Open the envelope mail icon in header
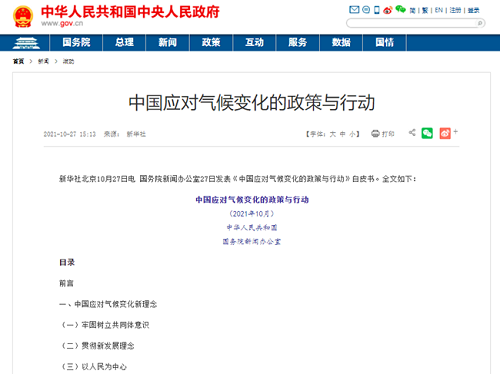 (x=354, y=10)
